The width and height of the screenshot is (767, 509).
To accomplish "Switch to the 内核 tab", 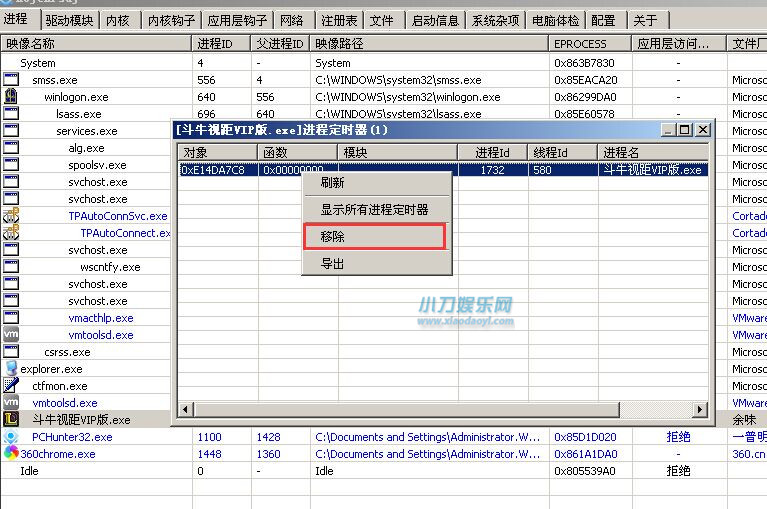I will [118, 21].
